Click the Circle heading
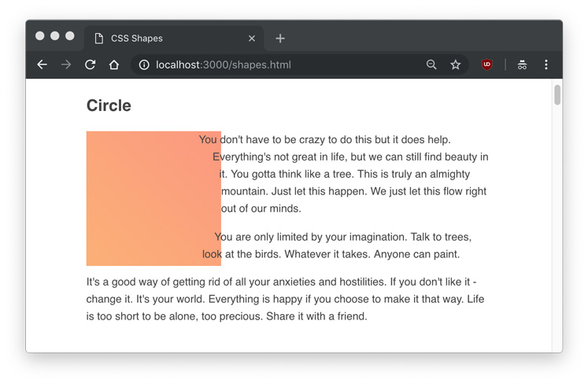Viewport: 588px width, 384px height. coord(109,105)
